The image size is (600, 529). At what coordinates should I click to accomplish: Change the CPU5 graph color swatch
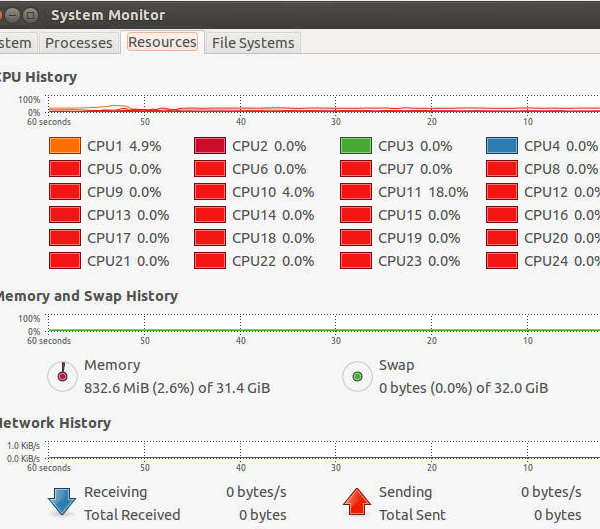(65, 169)
